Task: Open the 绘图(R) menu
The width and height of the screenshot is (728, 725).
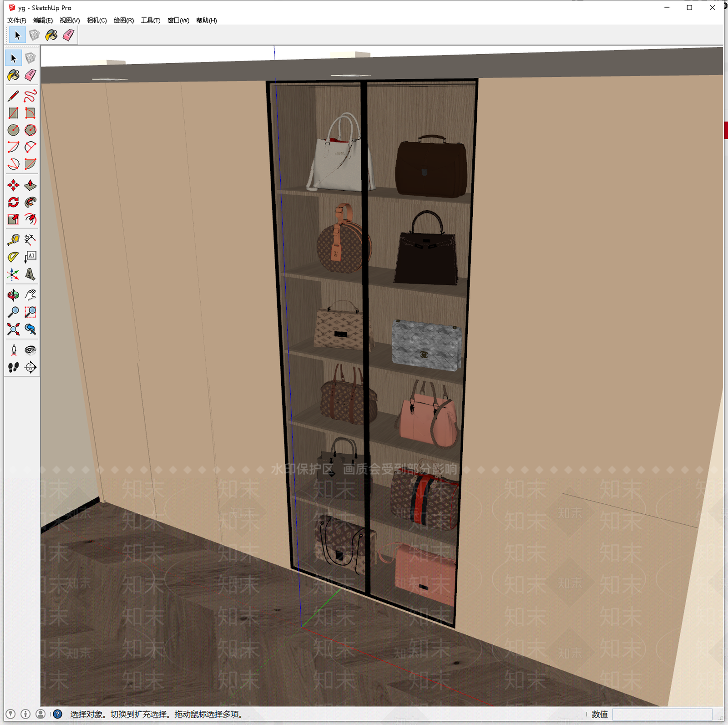Action: [124, 20]
